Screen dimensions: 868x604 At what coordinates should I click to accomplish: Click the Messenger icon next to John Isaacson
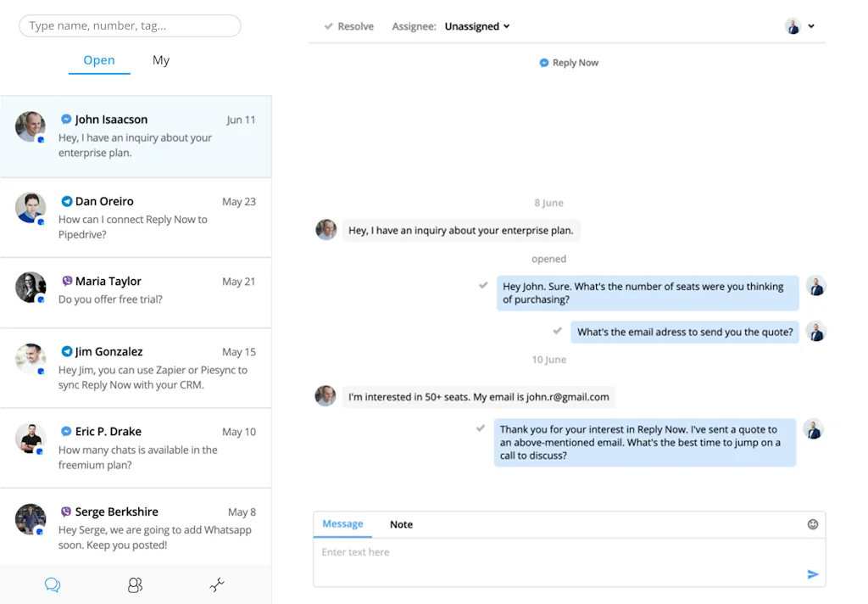pos(66,120)
